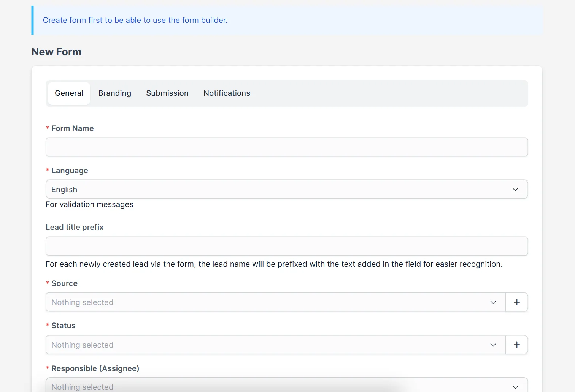Screen dimensions: 575x392
Task: Open the Notifications tab
Action: point(227,93)
